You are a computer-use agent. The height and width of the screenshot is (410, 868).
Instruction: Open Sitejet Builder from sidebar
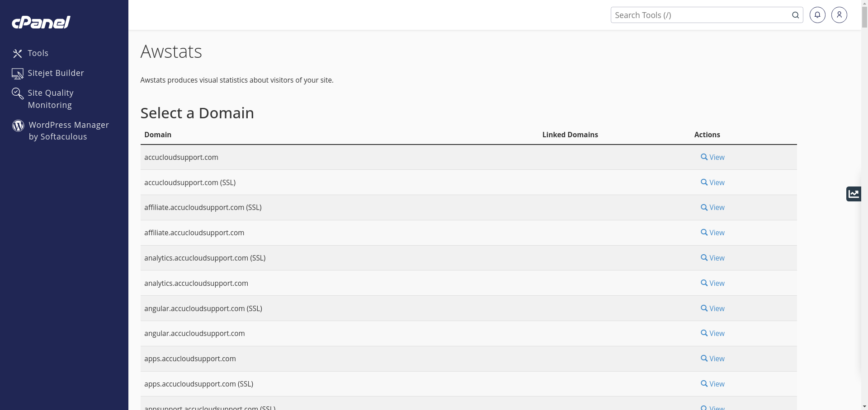tap(56, 73)
